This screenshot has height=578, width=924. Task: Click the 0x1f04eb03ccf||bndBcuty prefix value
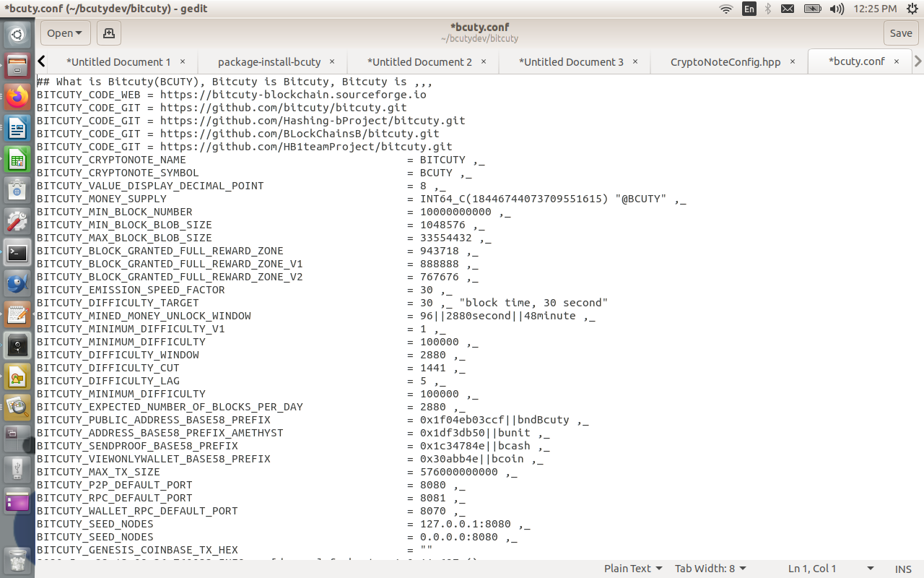494,420
